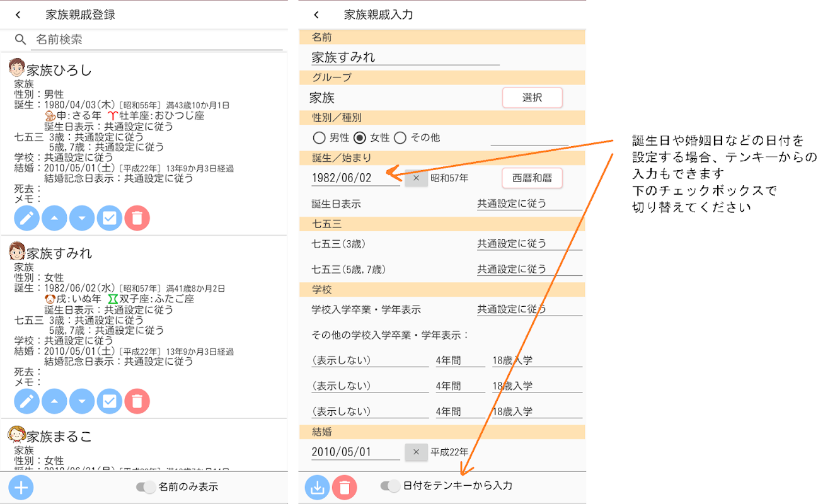Viewport: 835px width, 504px height.
Task: Click 家族まるこ name in list
Action: pyautogui.click(x=59, y=436)
